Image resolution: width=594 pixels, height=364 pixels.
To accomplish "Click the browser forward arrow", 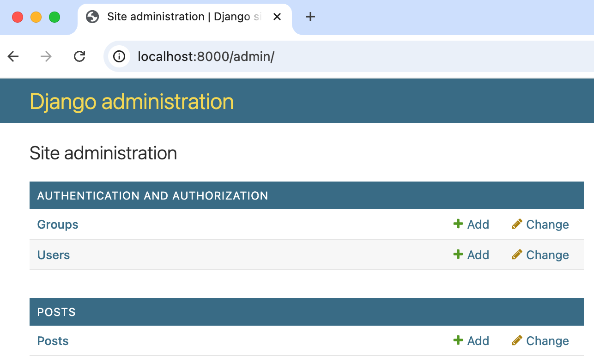I will [x=46, y=56].
